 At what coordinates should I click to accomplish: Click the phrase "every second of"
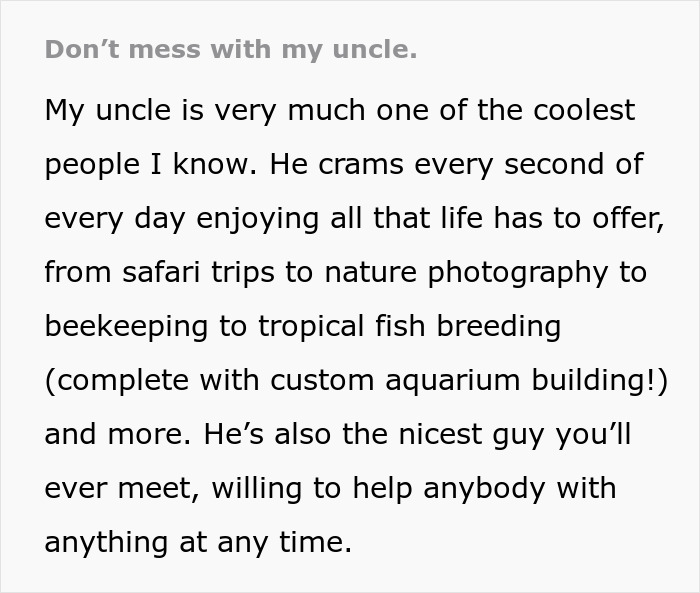pyautogui.click(x=529, y=164)
